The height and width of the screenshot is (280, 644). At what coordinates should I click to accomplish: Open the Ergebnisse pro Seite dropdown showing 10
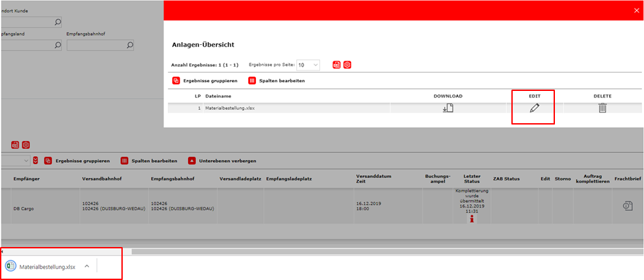pyautogui.click(x=307, y=65)
